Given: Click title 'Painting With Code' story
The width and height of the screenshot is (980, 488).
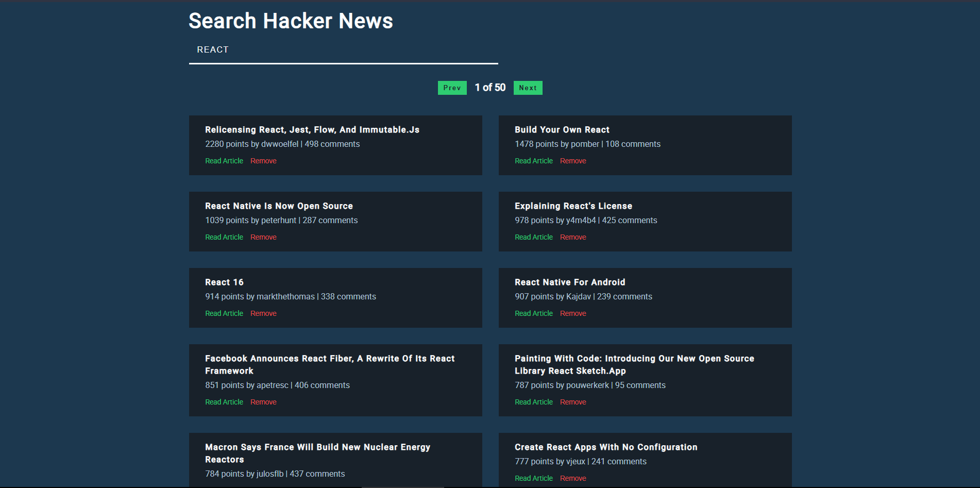Looking at the screenshot, I should (x=634, y=365).
